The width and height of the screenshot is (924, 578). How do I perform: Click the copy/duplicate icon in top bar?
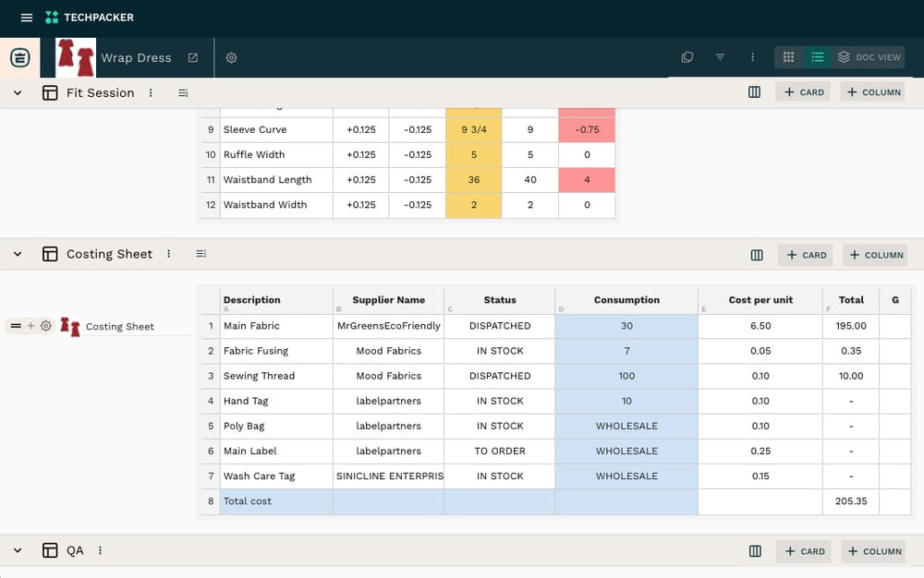(687, 57)
